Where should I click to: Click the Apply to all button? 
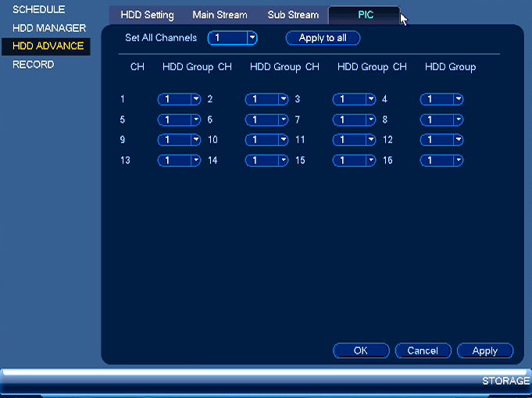pos(323,38)
